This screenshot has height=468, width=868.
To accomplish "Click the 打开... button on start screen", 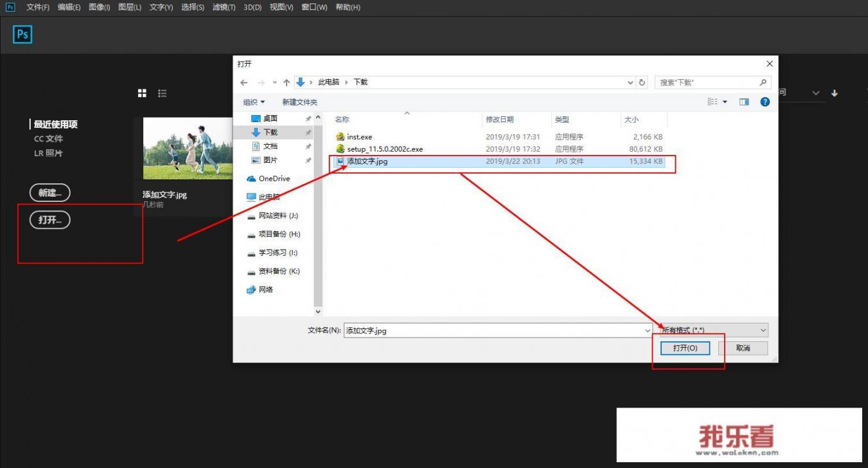I will 50,220.
